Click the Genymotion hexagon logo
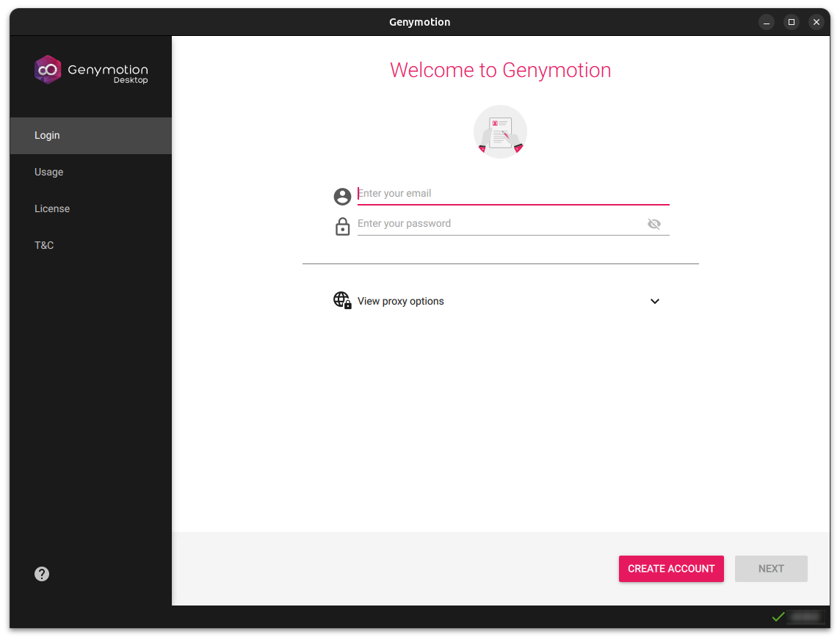Viewport: 840px width, 640px height. tap(47, 70)
